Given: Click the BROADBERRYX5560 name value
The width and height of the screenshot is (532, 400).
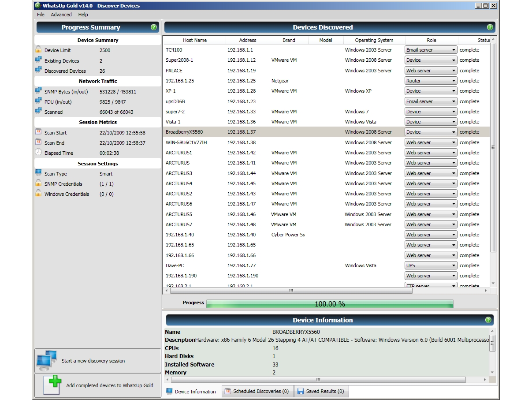Looking at the screenshot, I should tap(296, 332).
